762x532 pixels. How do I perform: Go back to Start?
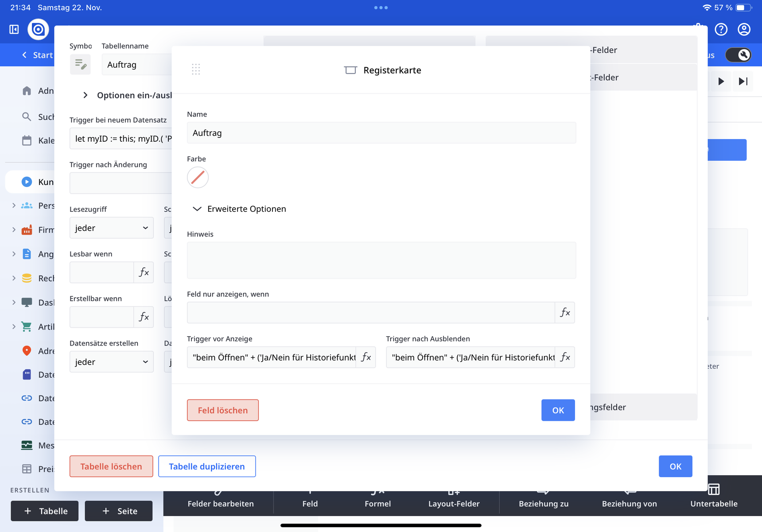(37, 55)
